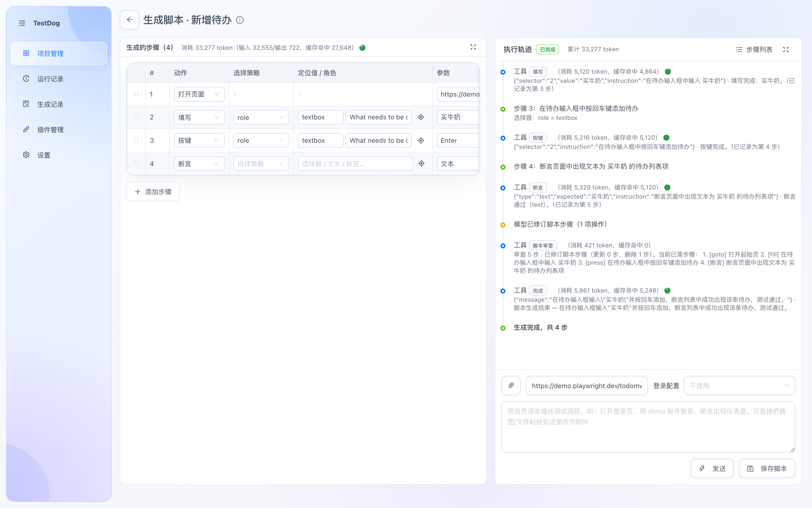Click trace entry 步骤 4 断言页面
Image resolution: width=812 pixels, height=508 pixels.
coord(591,166)
